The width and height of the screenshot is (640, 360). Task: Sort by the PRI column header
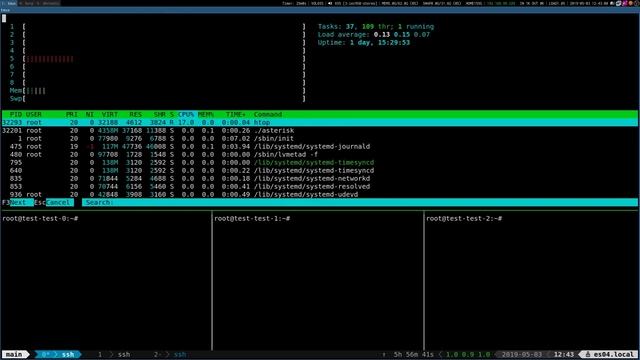(x=72, y=114)
